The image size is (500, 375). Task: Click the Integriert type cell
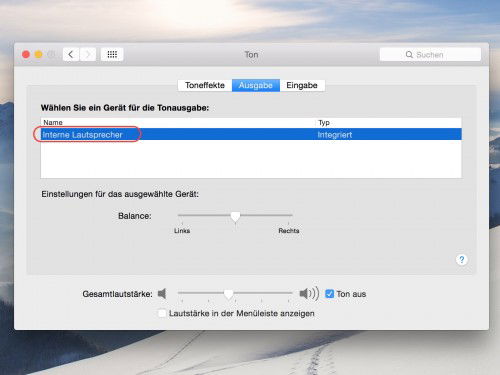pyautogui.click(x=335, y=135)
